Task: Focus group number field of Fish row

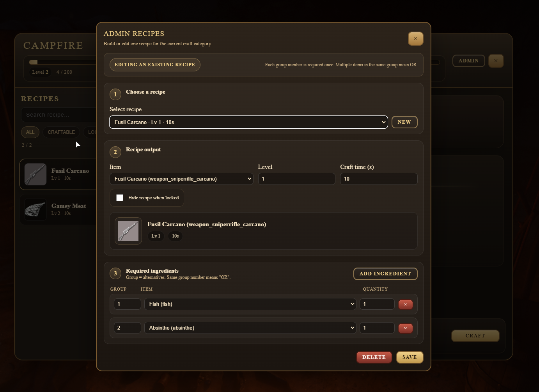Action: tap(127, 304)
